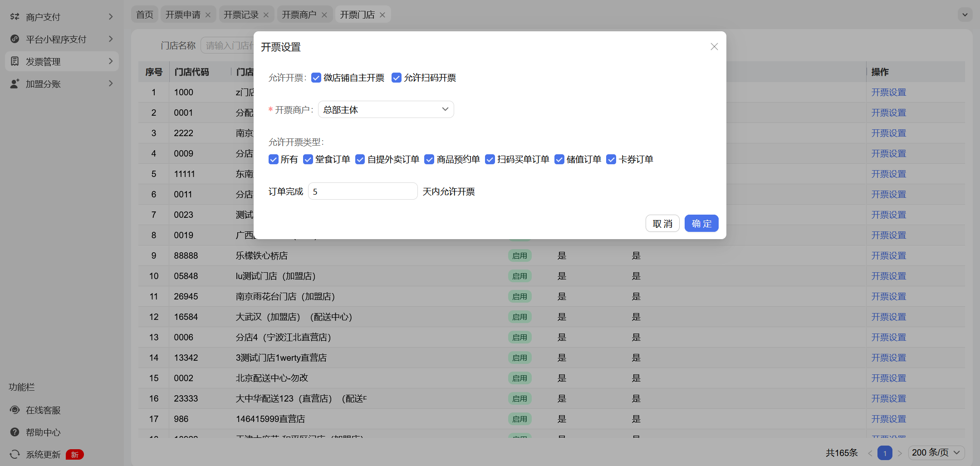The image size is (980, 466).
Task: Toggle the 自提外卖订单 checkbox
Action: click(360, 159)
